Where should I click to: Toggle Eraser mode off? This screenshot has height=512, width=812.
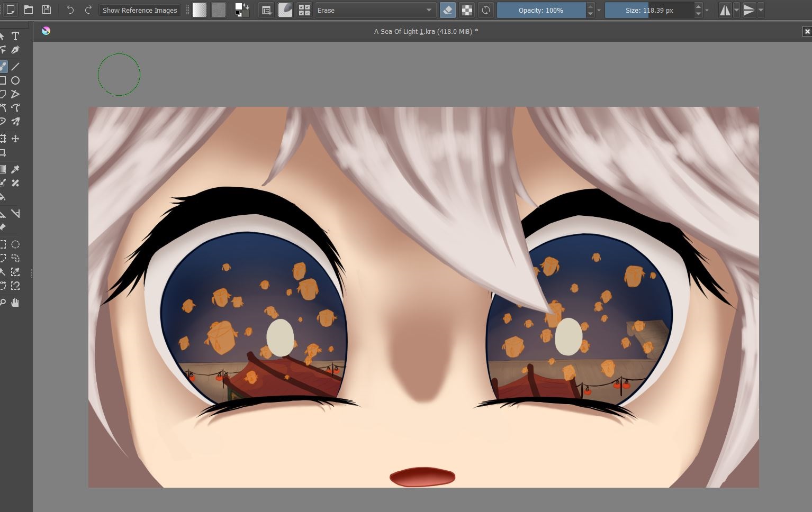[447, 10]
